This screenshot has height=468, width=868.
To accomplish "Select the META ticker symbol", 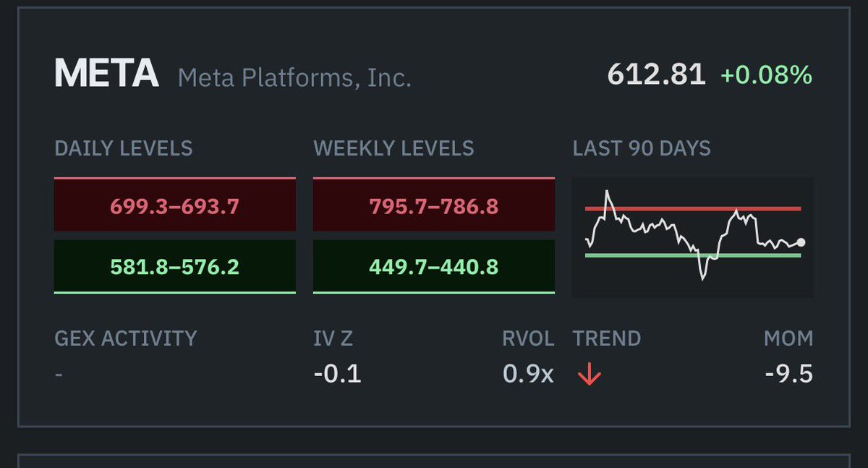I will coord(106,74).
